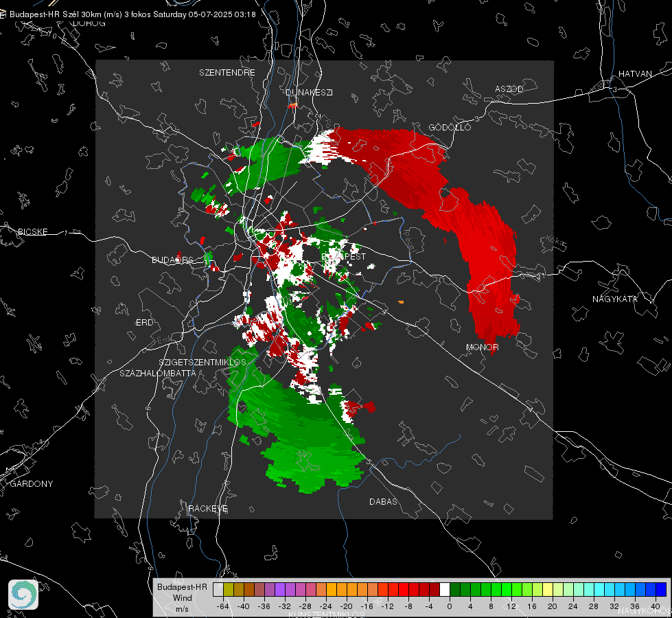Click the legend value 16

[x=532, y=606]
